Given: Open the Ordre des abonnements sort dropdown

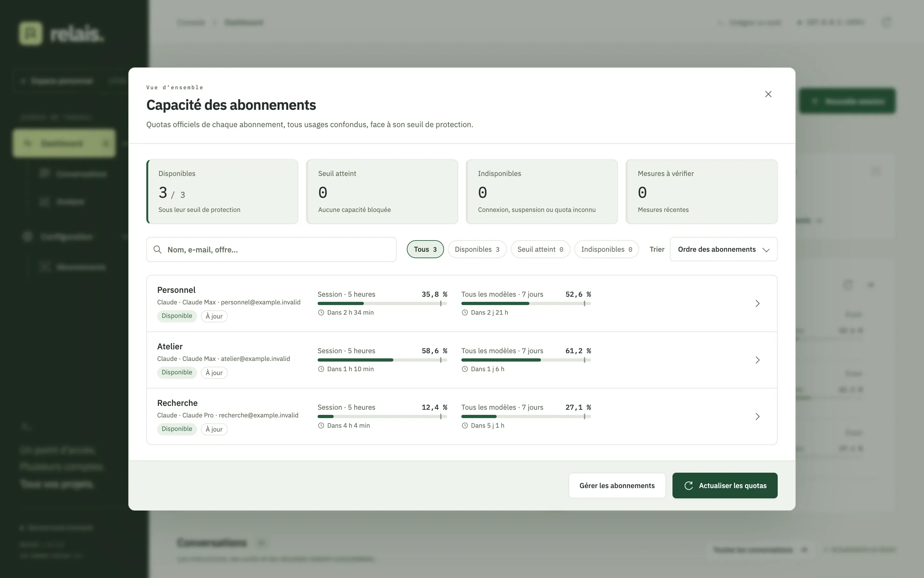Looking at the screenshot, I should [x=723, y=249].
